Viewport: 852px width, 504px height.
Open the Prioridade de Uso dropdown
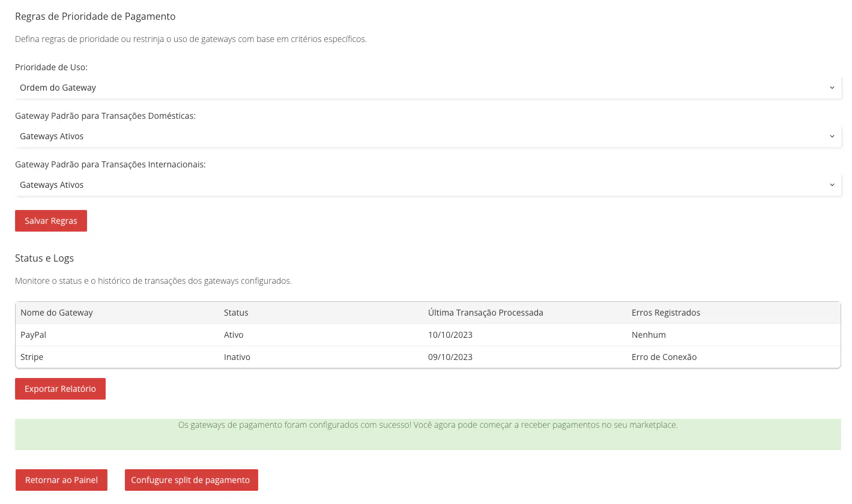pyautogui.click(x=428, y=88)
